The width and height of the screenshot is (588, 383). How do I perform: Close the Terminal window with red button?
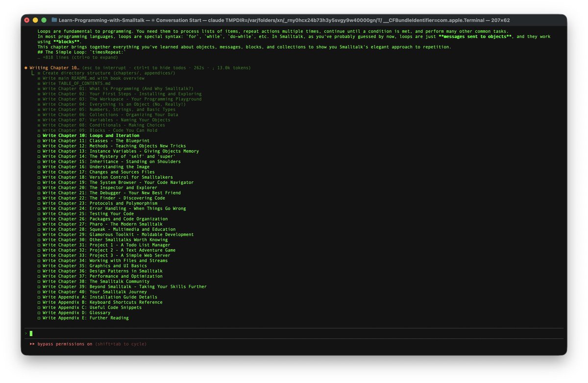pos(27,20)
